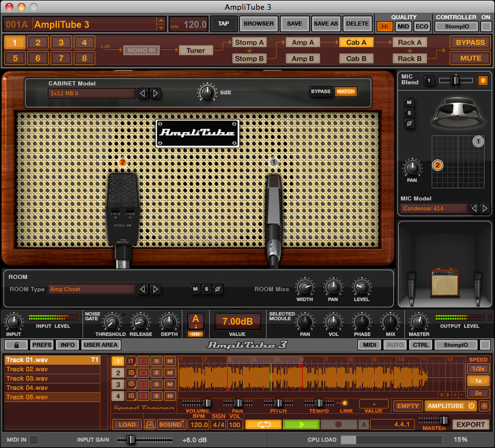Open the preset BROWSER
Image resolution: width=495 pixels, height=448 pixels.
click(x=259, y=24)
